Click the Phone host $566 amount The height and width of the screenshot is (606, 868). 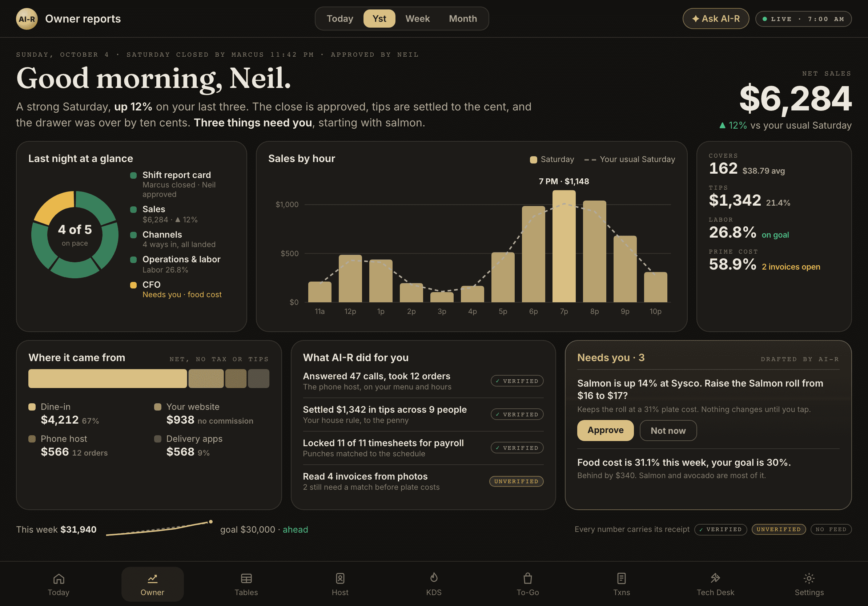[55, 452]
